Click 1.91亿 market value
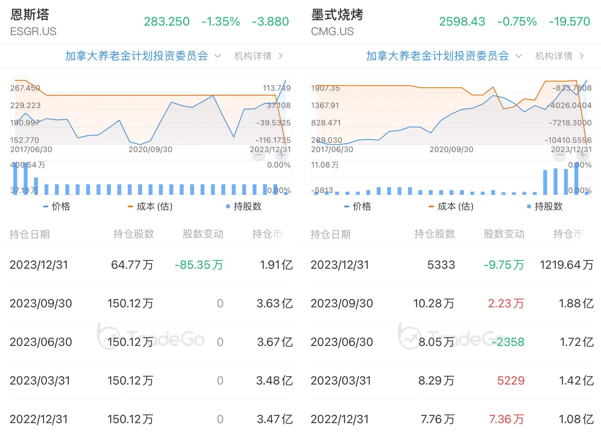 [x=276, y=265]
